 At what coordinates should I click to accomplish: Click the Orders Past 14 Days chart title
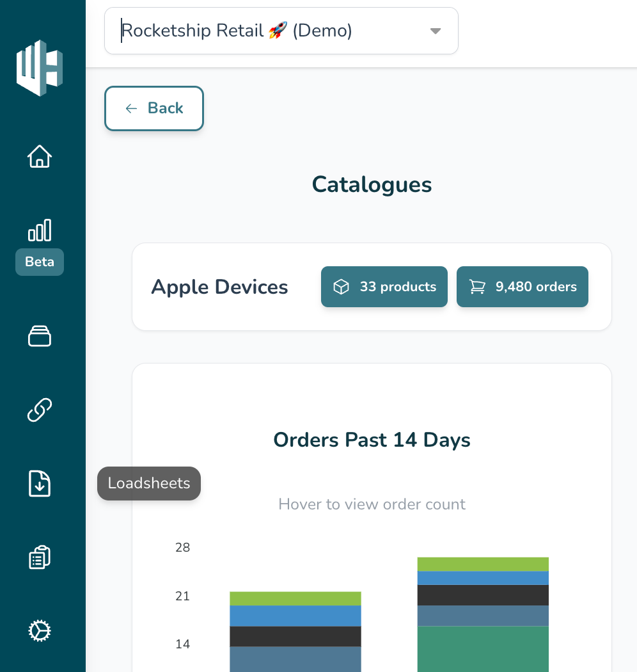[372, 440]
